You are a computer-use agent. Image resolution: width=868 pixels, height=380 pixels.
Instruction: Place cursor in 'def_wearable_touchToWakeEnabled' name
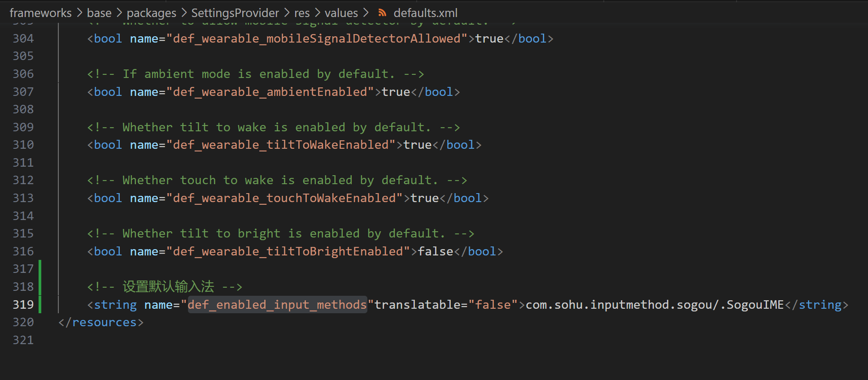(284, 198)
